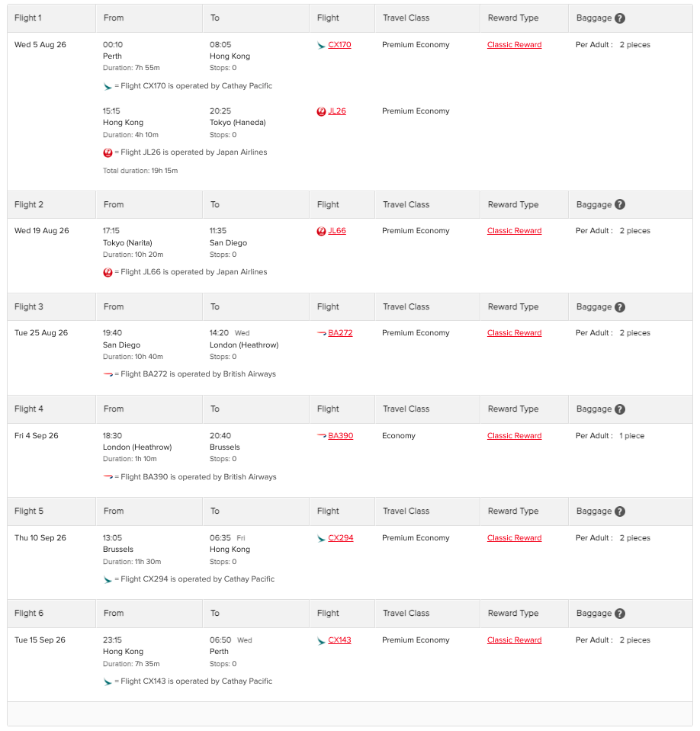This screenshot has height=731, width=700.
Task: Click the Japan Airlines logo beside JL26
Action: [x=323, y=111]
